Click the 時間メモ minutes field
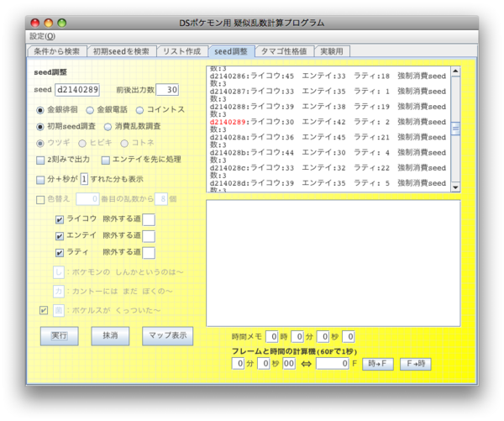Image resolution: width=504 pixels, height=421 pixels. pyautogui.click(x=297, y=337)
